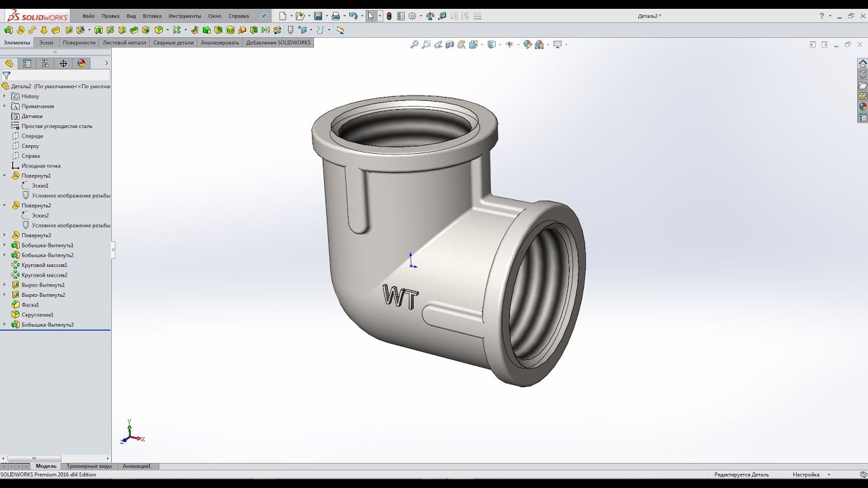
Task: Open the Appearances task pane color icon
Action: click(x=863, y=106)
